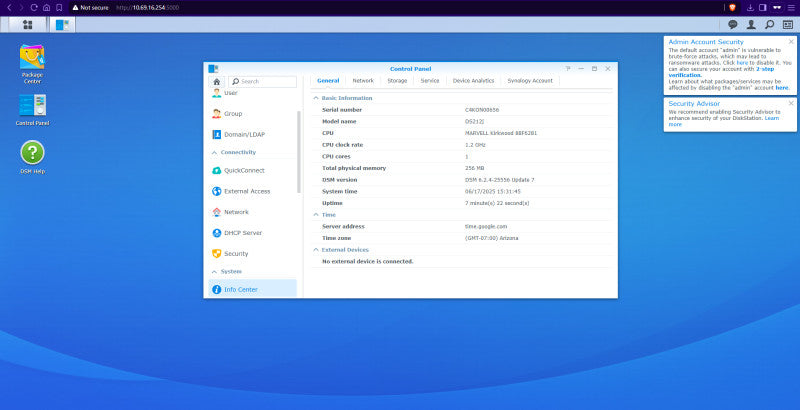Screen dimensions: 800x410
Task: Collapse the Connectivity sidebar section
Action: [x=214, y=152]
